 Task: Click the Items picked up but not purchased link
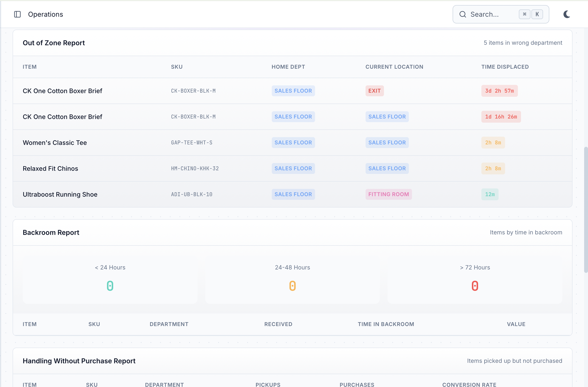tap(515, 361)
